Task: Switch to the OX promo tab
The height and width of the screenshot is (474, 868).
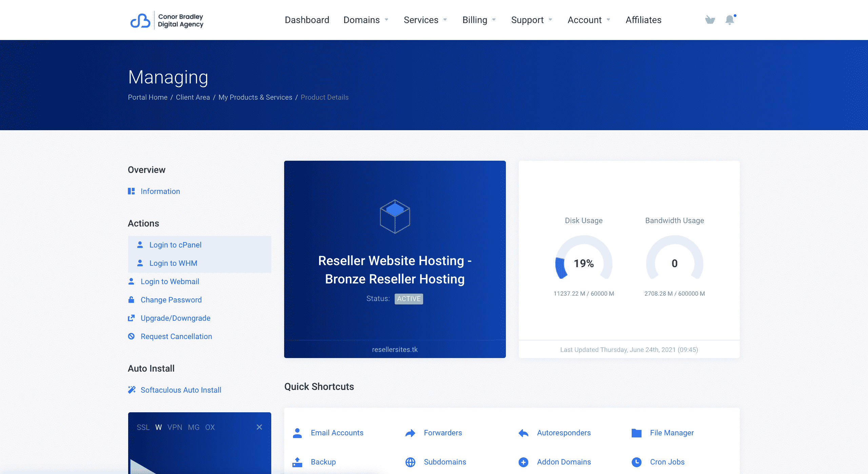Action: tap(210, 427)
